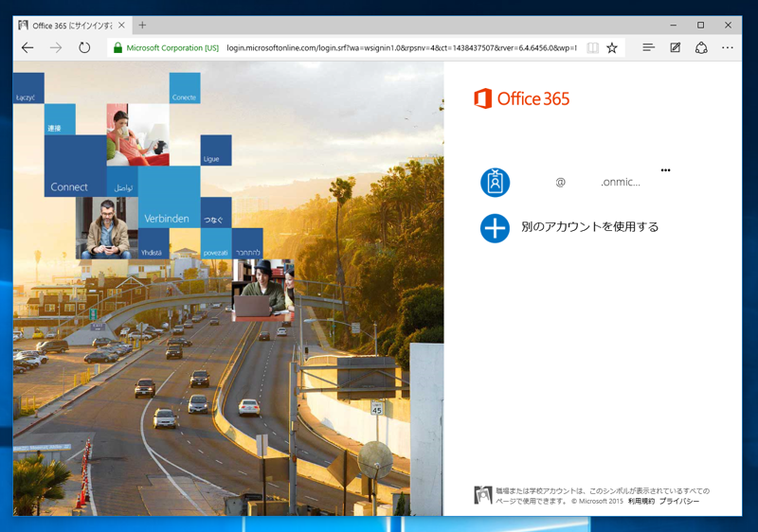Open the Share icon in toolbar
Screen dimensions: 758x532
(x=701, y=47)
